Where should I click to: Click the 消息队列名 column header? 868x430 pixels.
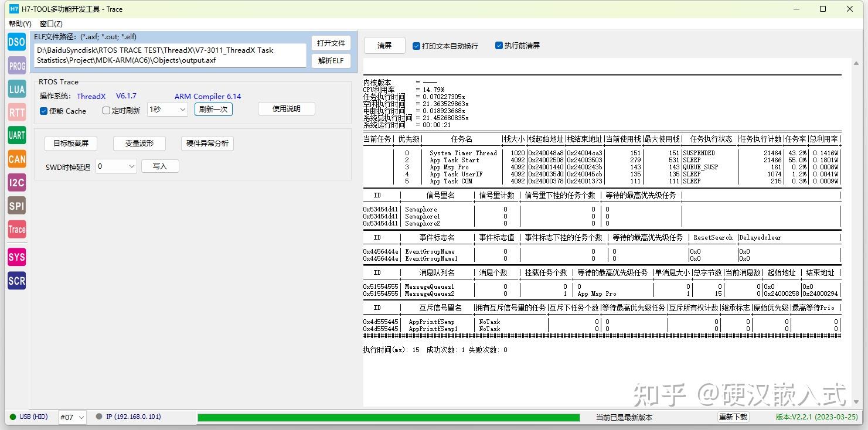(437, 272)
